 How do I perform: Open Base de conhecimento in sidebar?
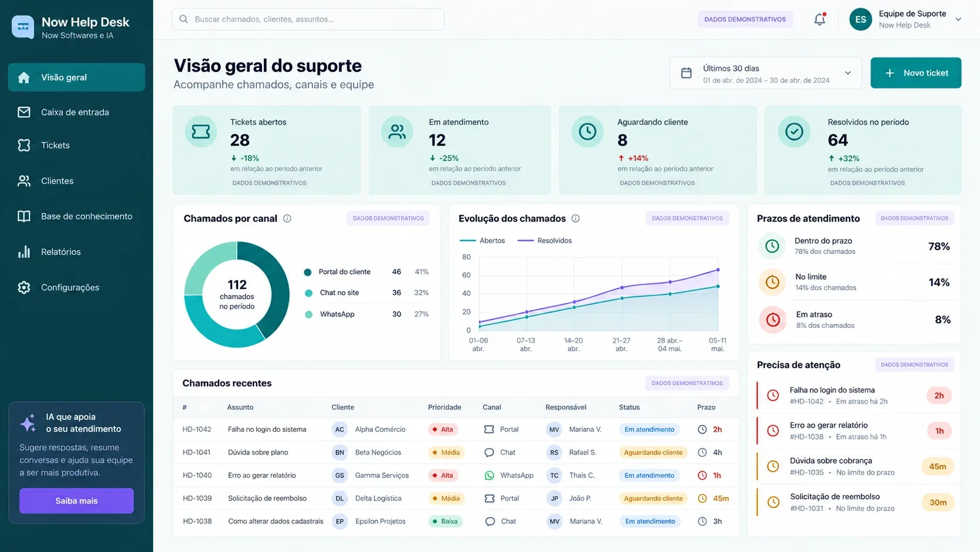76,216
